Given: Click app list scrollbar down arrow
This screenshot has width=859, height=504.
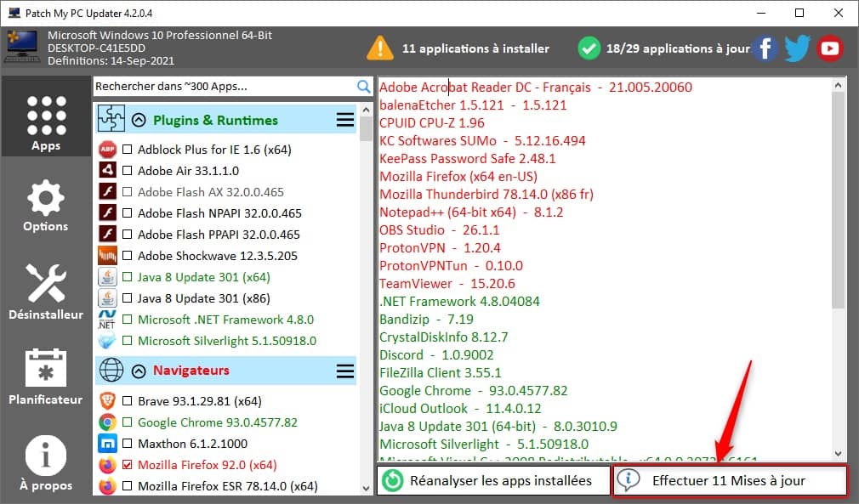Looking at the screenshot, I should (x=366, y=488).
